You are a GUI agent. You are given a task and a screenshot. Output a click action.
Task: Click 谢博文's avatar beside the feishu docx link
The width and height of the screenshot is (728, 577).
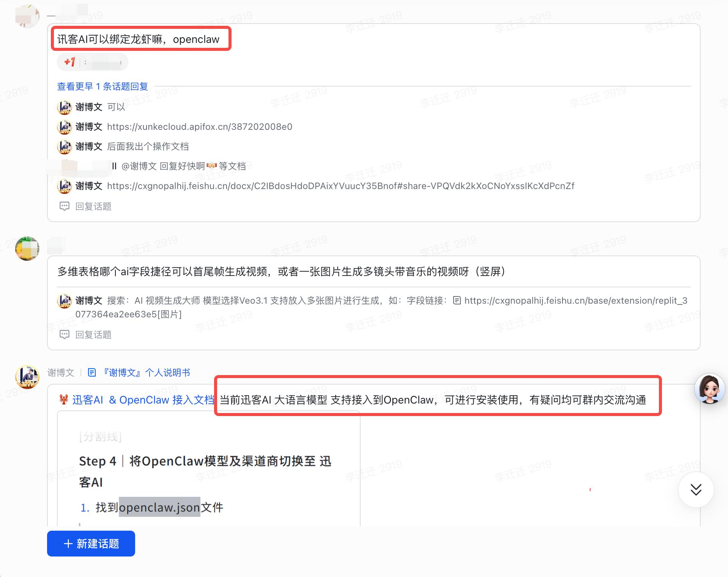[65, 186]
